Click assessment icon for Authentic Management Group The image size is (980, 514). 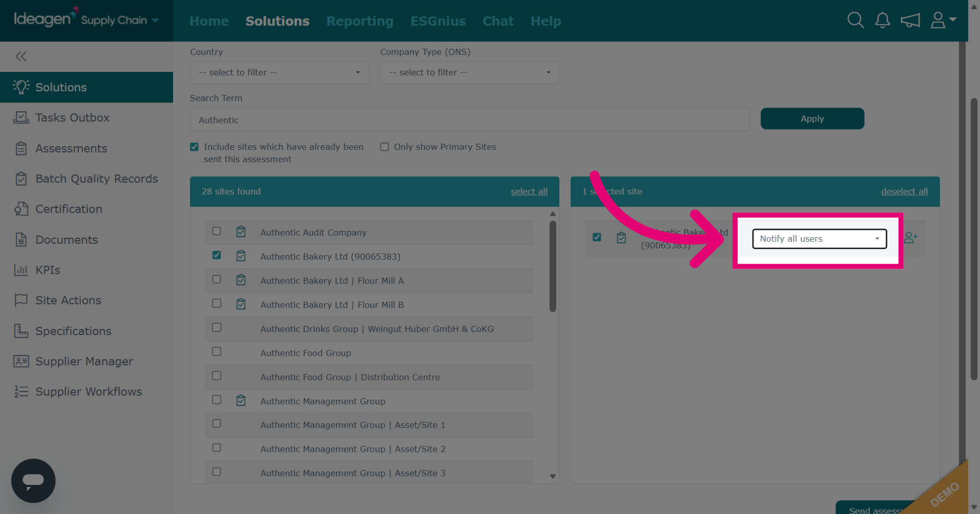pyautogui.click(x=241, y=401)
